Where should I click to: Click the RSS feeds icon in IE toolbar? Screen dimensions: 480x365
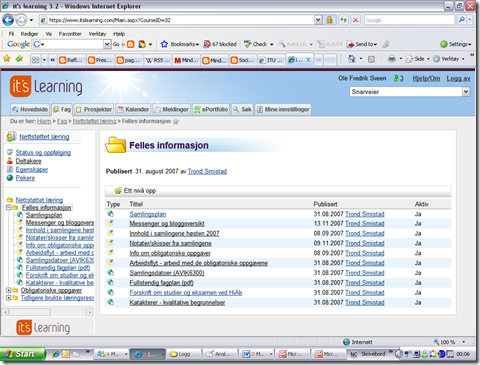pos(371,59)
